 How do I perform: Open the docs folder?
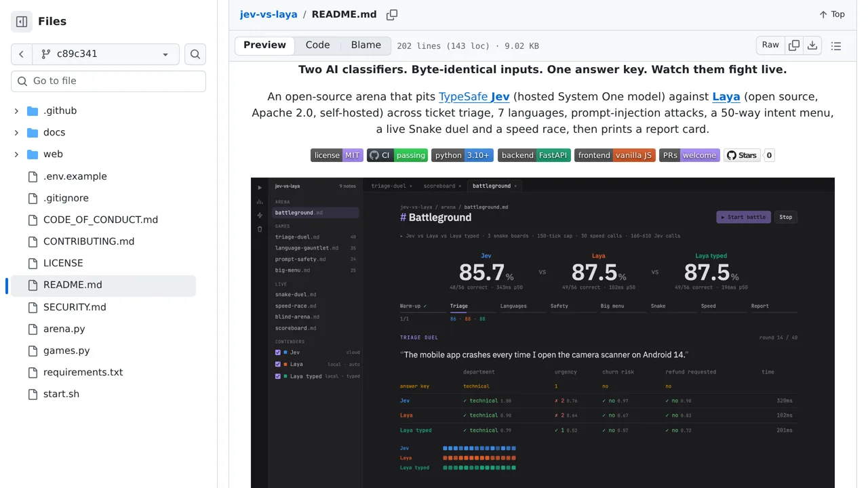pos(54,132)
